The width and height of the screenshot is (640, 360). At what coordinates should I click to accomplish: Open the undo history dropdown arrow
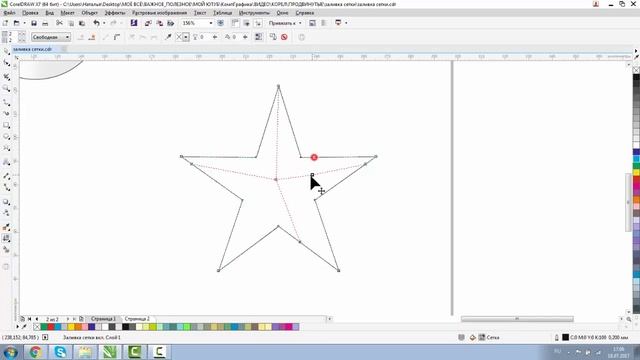click(x=104, y=23)
